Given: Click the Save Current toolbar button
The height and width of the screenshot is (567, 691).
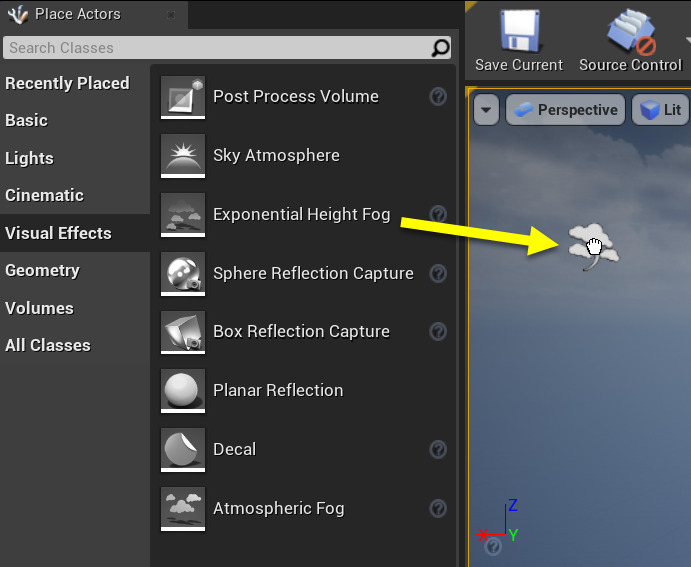Looking at the screenshot, I should pyautogui.click(x=518, y=40).
